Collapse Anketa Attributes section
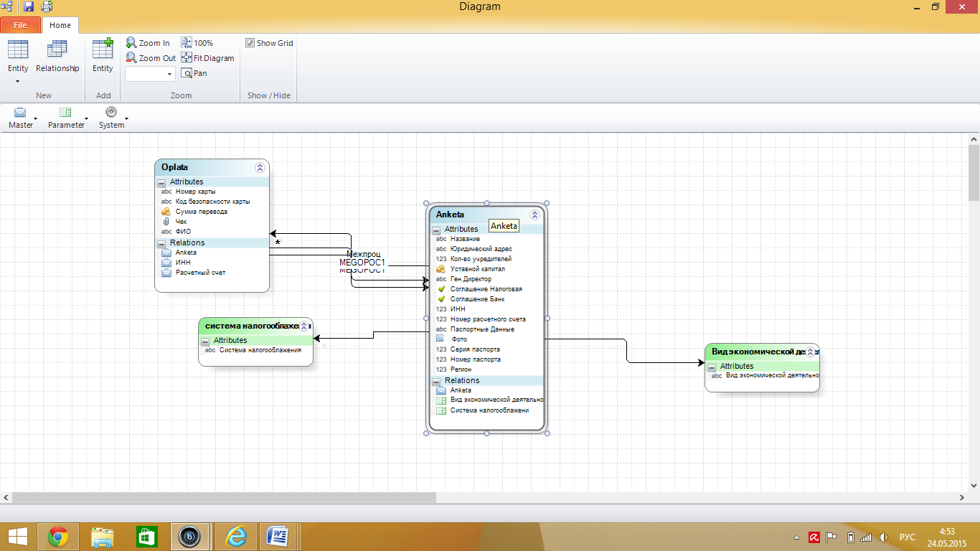The height and width of the screenshot is (551, 980). 435,230
